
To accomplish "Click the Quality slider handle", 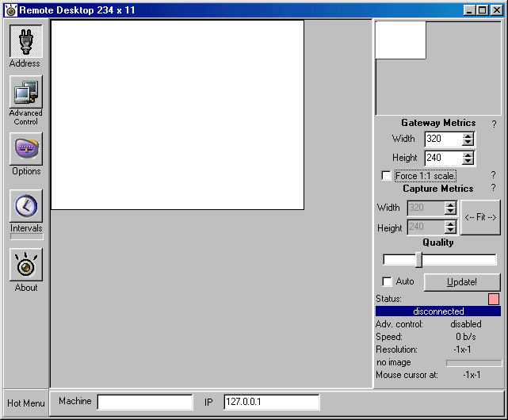I will click(419, 260).
